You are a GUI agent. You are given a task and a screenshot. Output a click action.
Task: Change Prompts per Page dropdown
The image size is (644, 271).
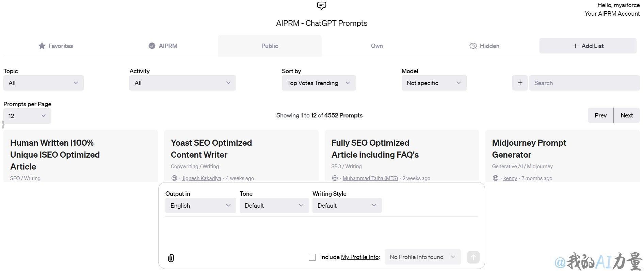click(x=27, y=116)
